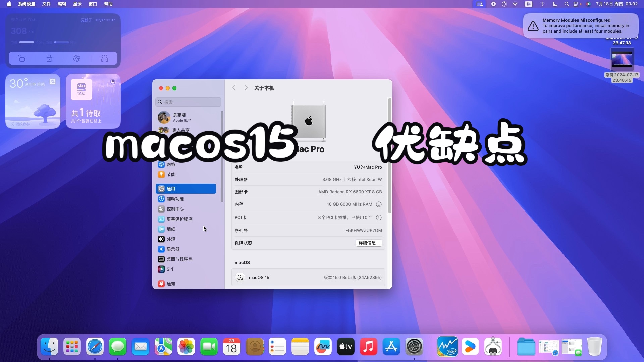Click the Wi-Fi status icon

point(515,4)
